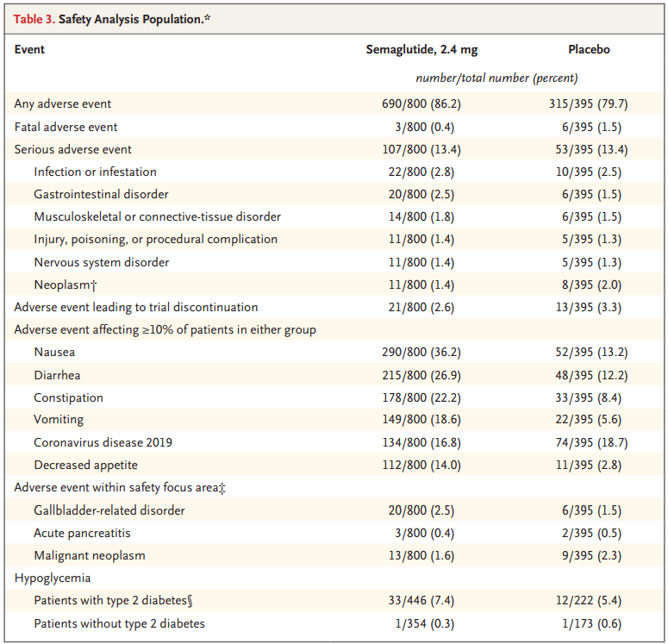This screenshot has height=644, width=668.
Task: Select the "Acute pancreatitis" row label
Action: point(83,533)
